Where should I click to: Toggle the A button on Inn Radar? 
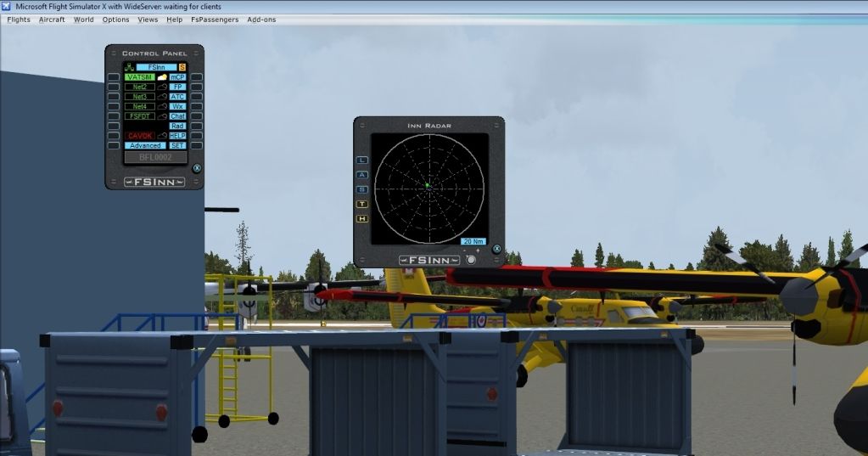point(362,175)
